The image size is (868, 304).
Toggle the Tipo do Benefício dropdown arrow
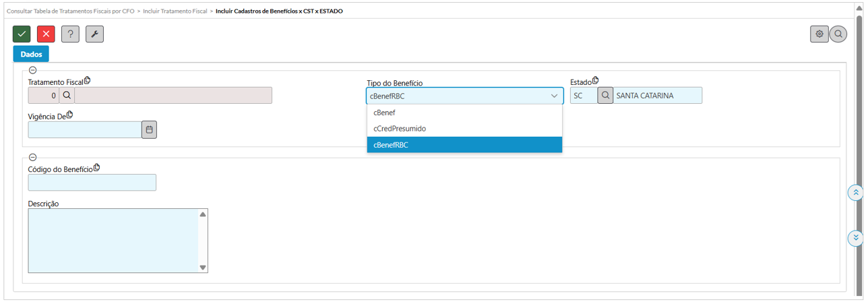click(555, 96)
